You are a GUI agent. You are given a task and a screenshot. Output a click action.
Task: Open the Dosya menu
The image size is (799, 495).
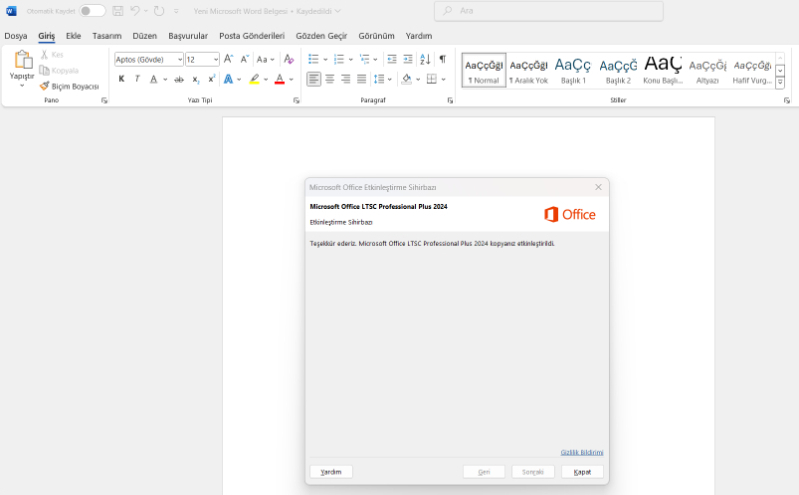coord(16,36)
